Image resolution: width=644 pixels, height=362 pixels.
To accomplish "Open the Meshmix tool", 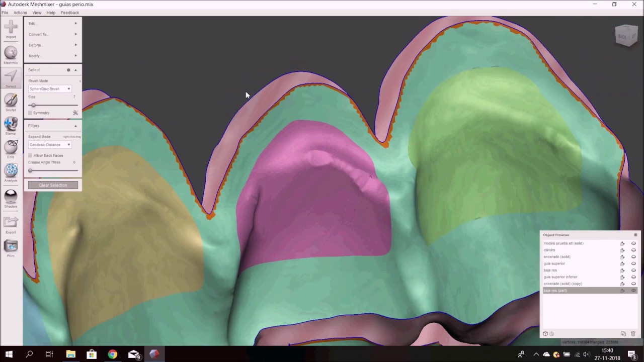I will pyautogui.click(x=11, y=55).
